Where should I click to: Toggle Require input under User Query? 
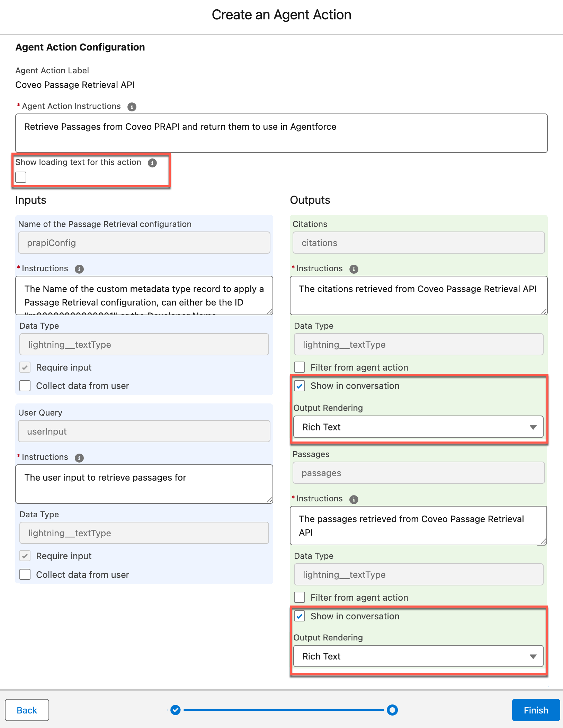point(25,556)
